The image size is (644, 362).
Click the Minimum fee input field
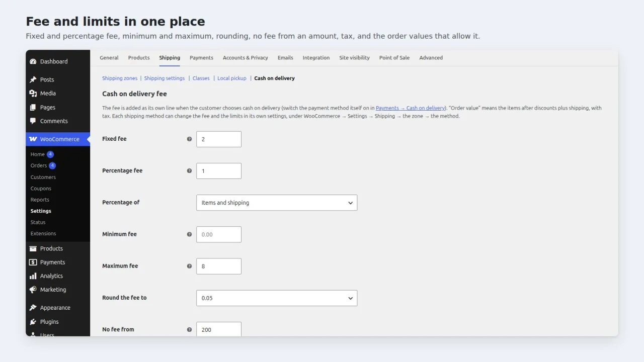219,234
